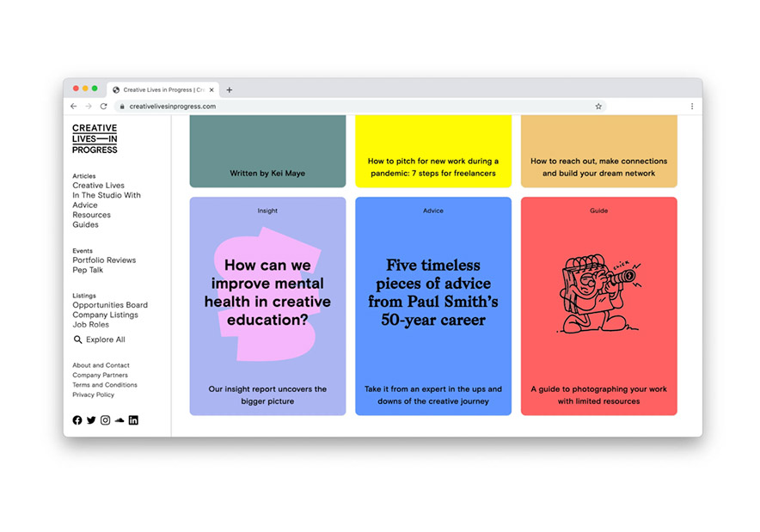Select the Creative Lives in Progress browser tab
This screenshot has height=532, width=760.
click(x=162, y=89)
